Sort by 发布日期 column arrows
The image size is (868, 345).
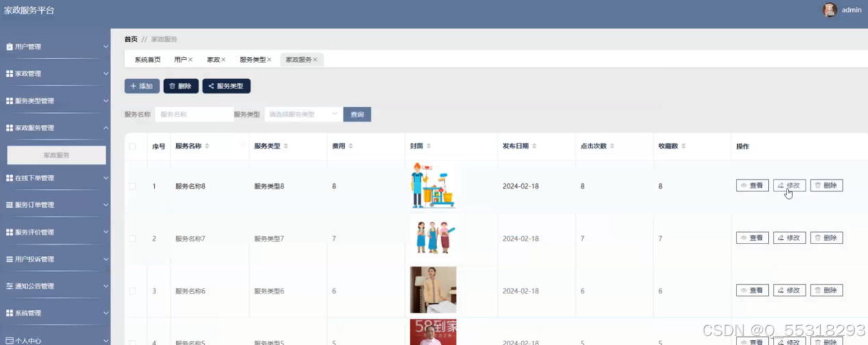click(534, 146)
